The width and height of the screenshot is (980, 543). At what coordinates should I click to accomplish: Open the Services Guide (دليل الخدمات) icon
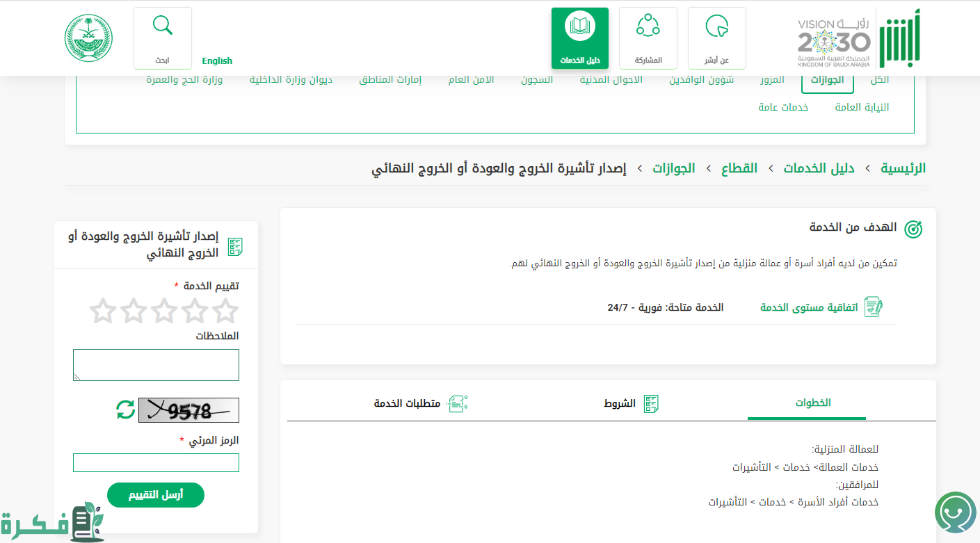[x=579, y=28]
